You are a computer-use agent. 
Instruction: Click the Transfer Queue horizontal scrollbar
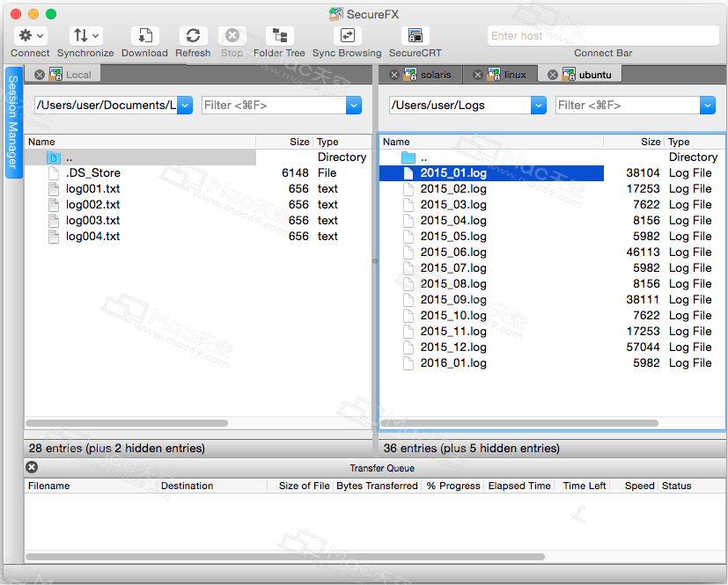tap(285, 557)
